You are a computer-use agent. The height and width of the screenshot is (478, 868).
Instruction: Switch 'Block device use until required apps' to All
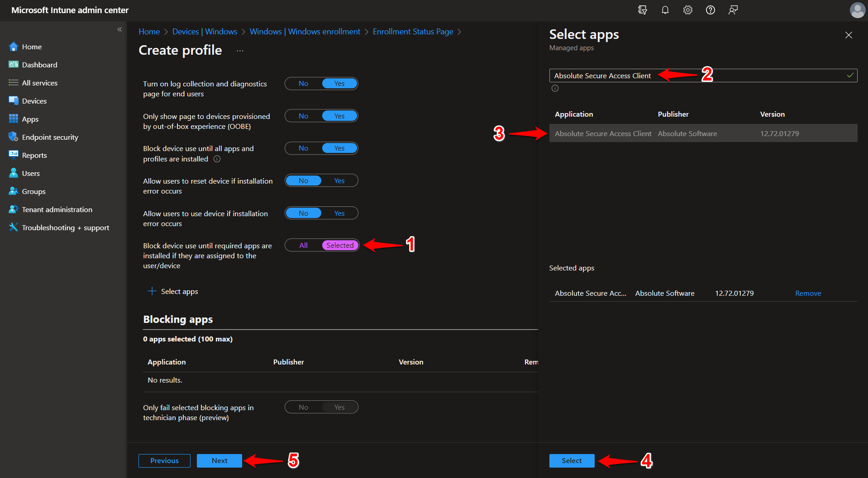[303, 245]
